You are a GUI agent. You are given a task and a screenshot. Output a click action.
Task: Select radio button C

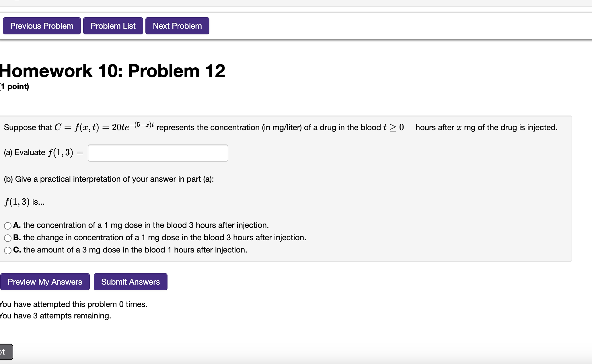pos(7,250)
